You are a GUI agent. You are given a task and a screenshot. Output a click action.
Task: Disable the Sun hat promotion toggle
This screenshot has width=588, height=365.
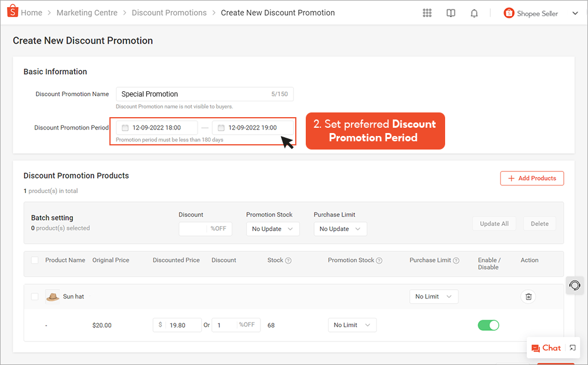[489, 324]
